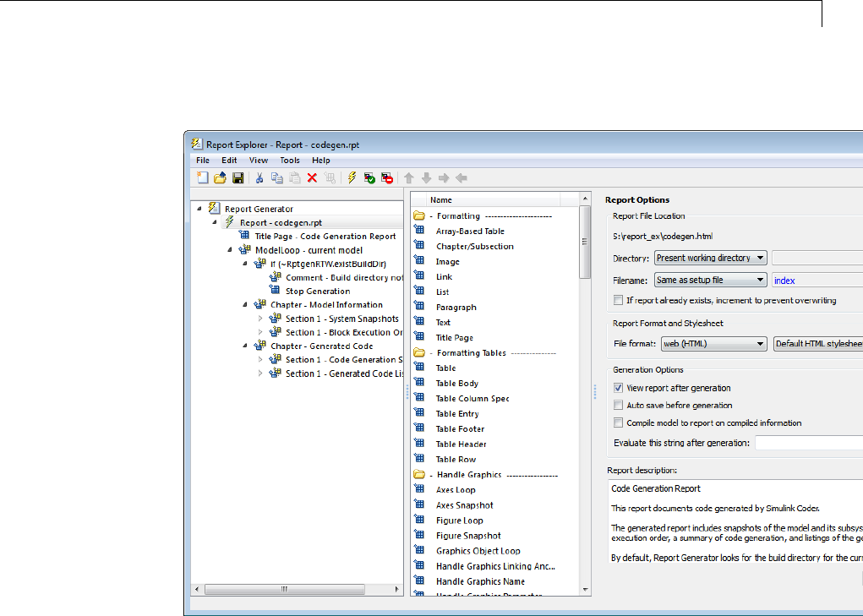This screenshot has width=863, height=616.
Task: Click the red X Delete icon
Action: click(x=312, y=178)
